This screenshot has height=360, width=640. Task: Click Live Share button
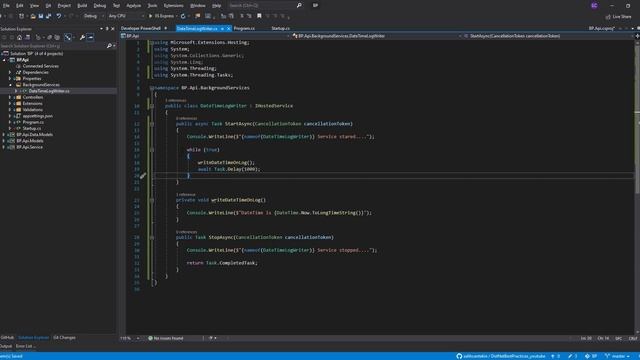pos(618,17)
